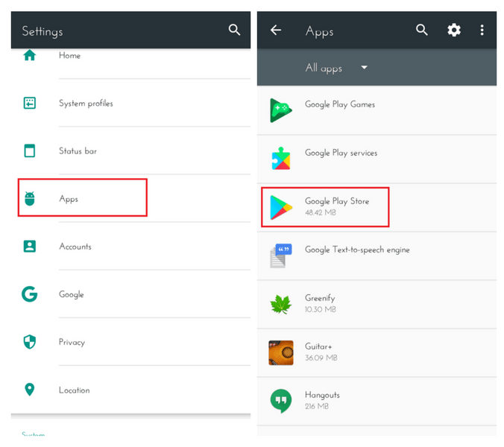
Task: Open Status bar settings
Action: pyautogui.click(x=130, y=150)
